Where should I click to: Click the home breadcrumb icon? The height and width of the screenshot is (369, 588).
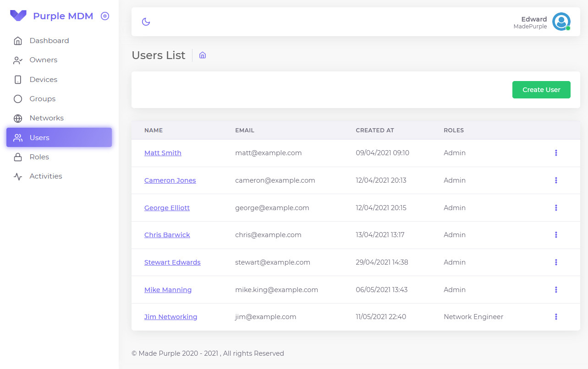coord(203,55)
